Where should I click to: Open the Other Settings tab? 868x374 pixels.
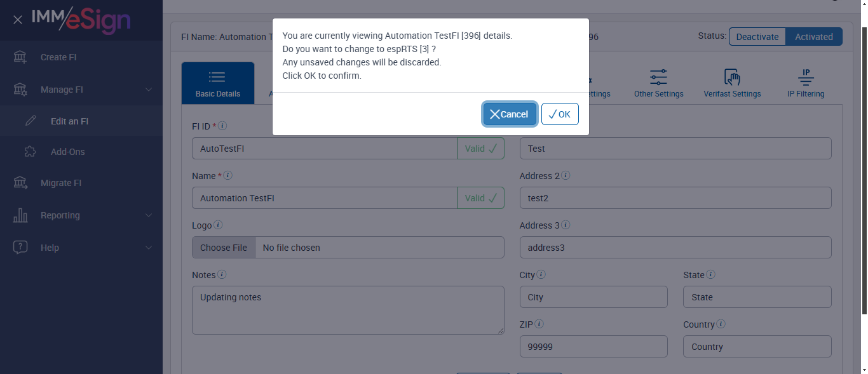click(658, 83)
